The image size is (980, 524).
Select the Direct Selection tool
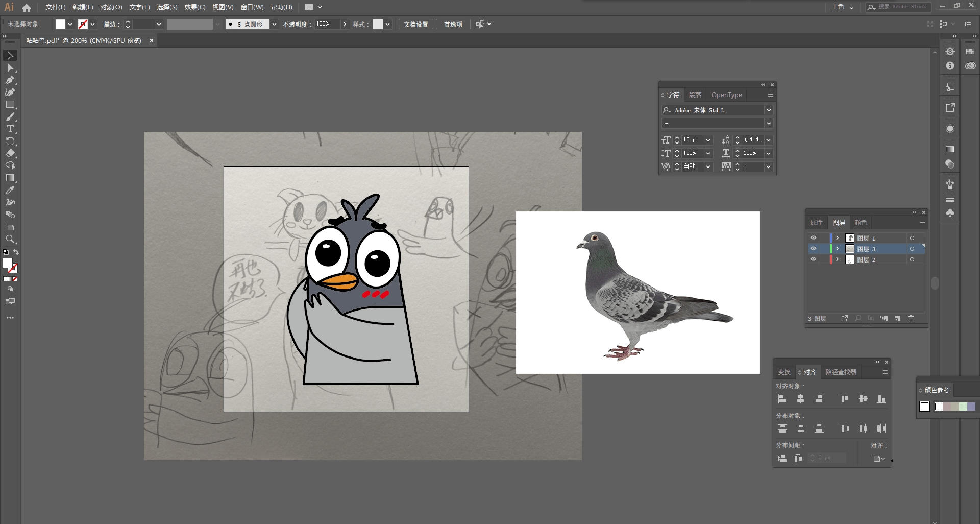[x=10, y=68]
